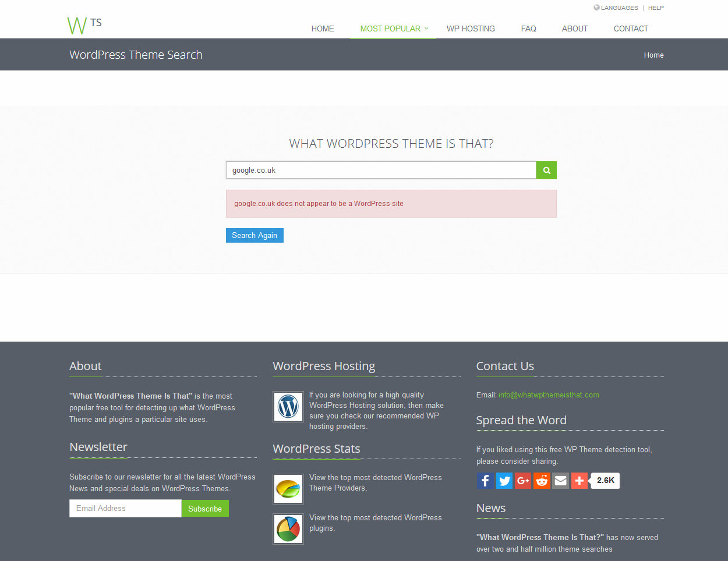Viewport: 728px width, 561px height.
Task: Click the green magnifier search button
Action: click(x=546, y=170)
